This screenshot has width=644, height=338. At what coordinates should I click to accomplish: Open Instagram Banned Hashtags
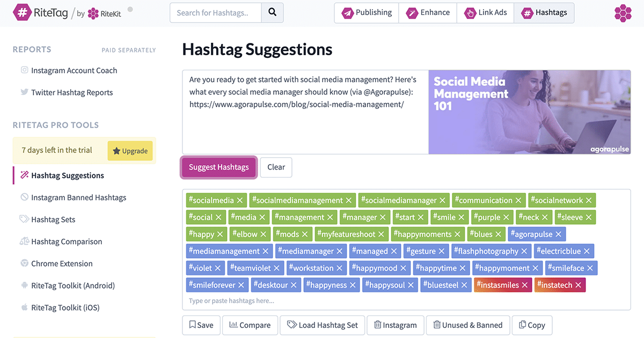79,197
